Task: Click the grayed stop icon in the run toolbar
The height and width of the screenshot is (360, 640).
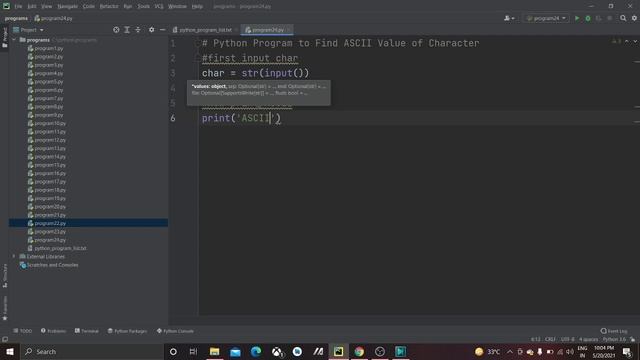Action: [609, 18]
